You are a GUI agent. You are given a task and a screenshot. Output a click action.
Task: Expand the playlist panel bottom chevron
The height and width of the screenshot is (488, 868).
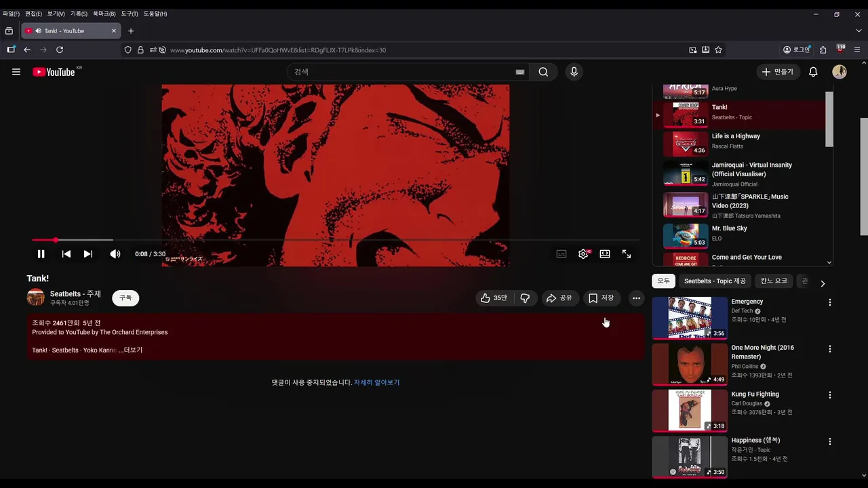click(829, 262)
